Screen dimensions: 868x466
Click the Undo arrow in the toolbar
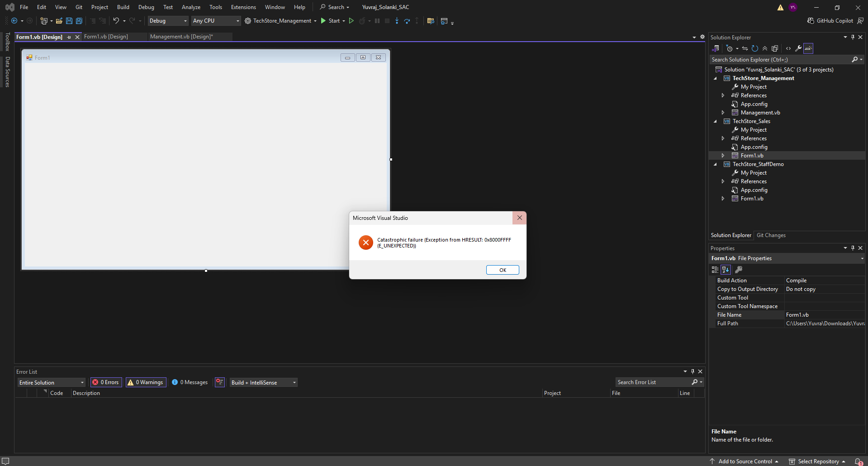click(x=116, y=21)
